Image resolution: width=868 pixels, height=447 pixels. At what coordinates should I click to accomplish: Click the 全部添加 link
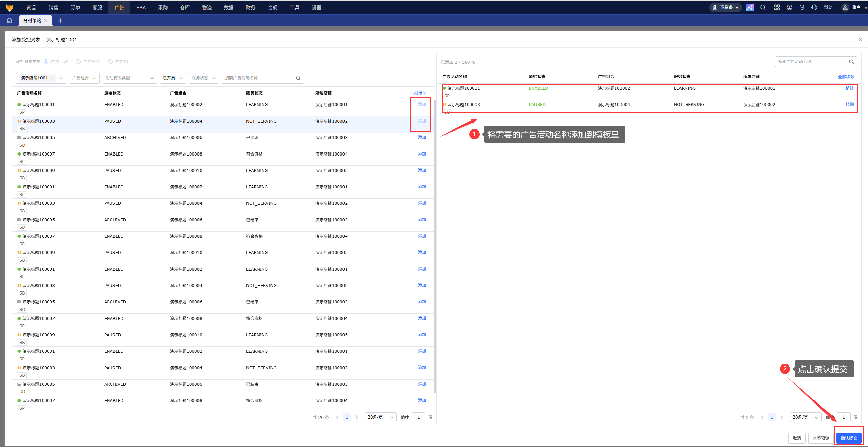418,93
